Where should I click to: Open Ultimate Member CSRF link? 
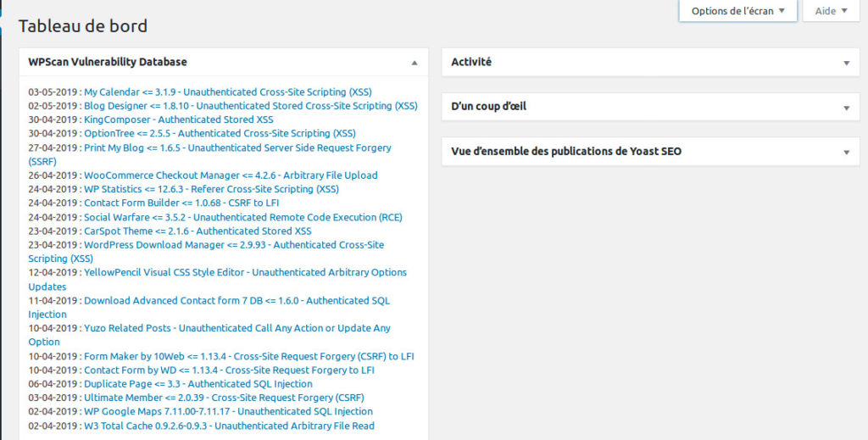pos(224,398)
